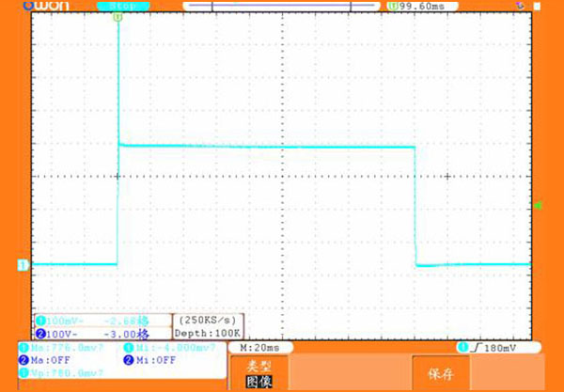Image resolution: width=564 pixels, height=392 pixels.
Task: Click the Depth:100K memory depth readout
Action: tap(206, 332)
